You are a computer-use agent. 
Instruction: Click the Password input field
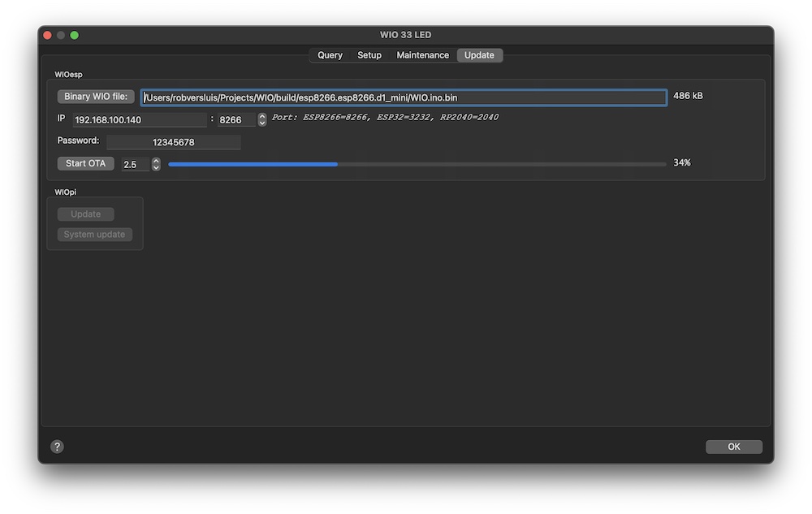(x=173, y=142)
